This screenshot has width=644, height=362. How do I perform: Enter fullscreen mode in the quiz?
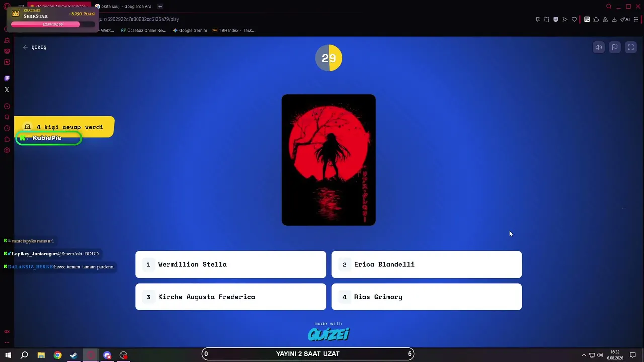[x=631, y=47]
